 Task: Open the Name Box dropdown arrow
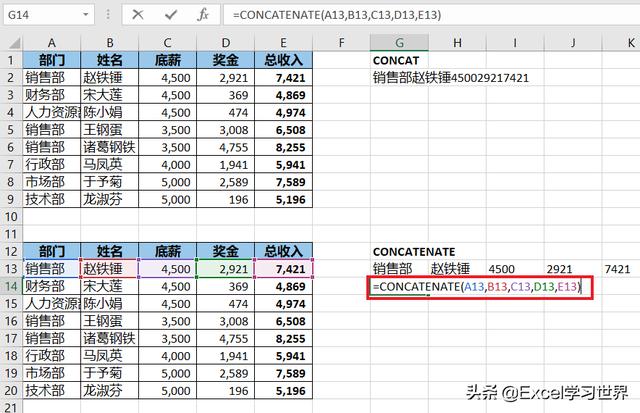click(86, 15)
